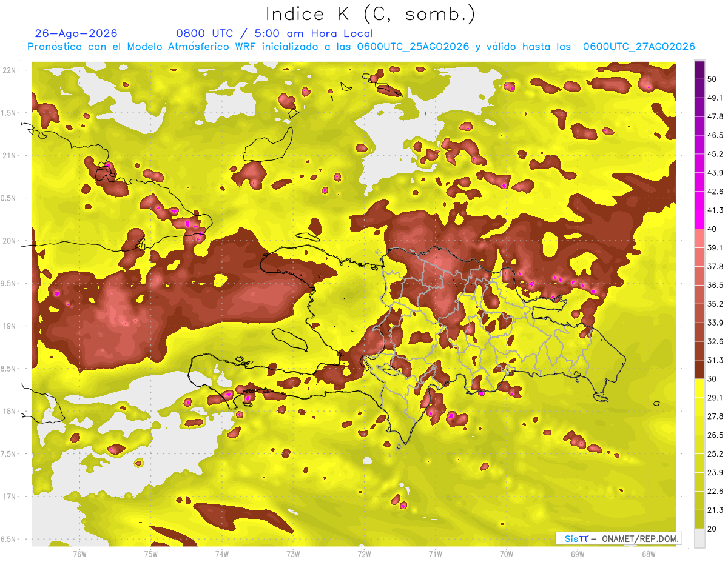
Task: Click the longitude axis label "75W"
Action: click(151, 554)
